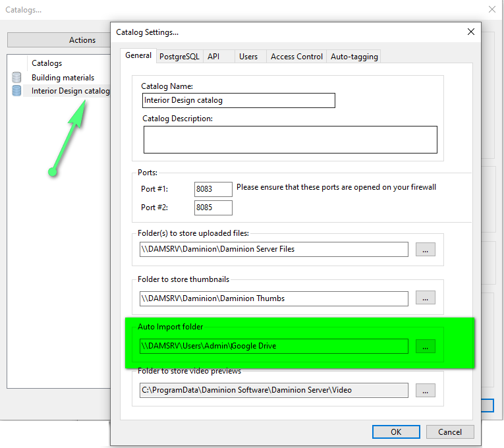Click the Catalog Name text field
The height and width of the screenshot is (448, 504).
pyautogui.click(x=238, y=100)
